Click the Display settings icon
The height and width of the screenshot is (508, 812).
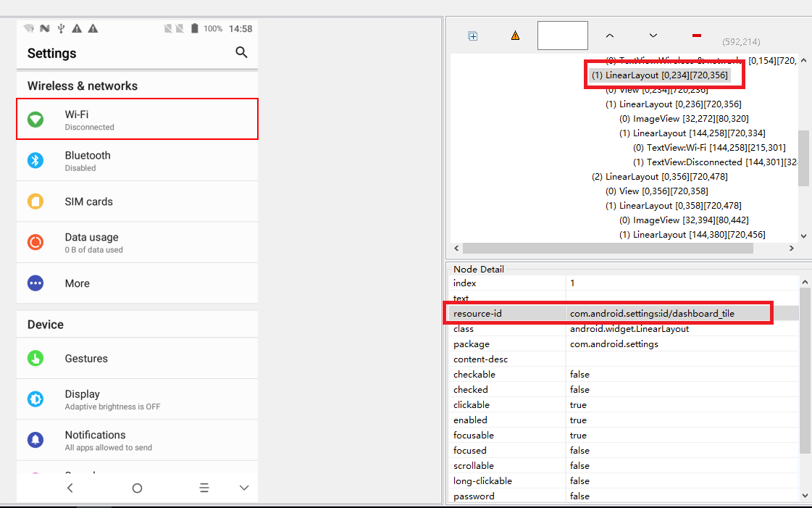(35, 399)
